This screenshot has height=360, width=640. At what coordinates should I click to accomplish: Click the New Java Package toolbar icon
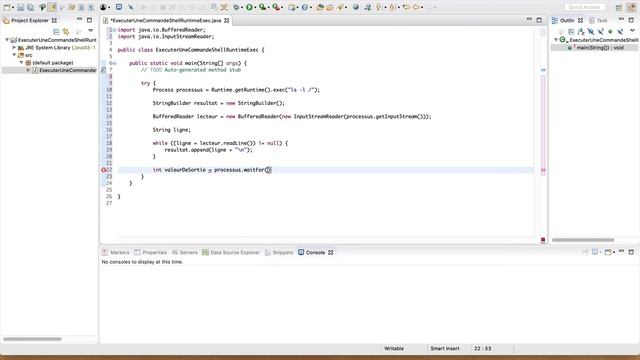coord(292,7)
